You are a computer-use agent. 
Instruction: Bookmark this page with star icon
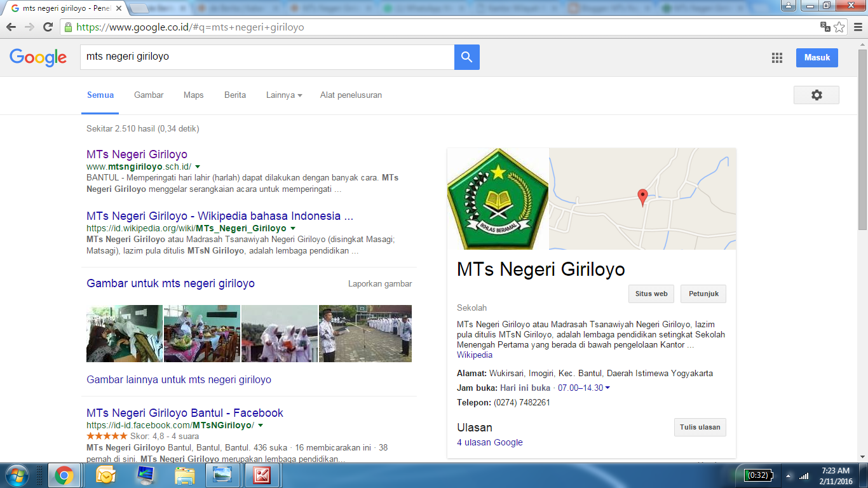839,27
